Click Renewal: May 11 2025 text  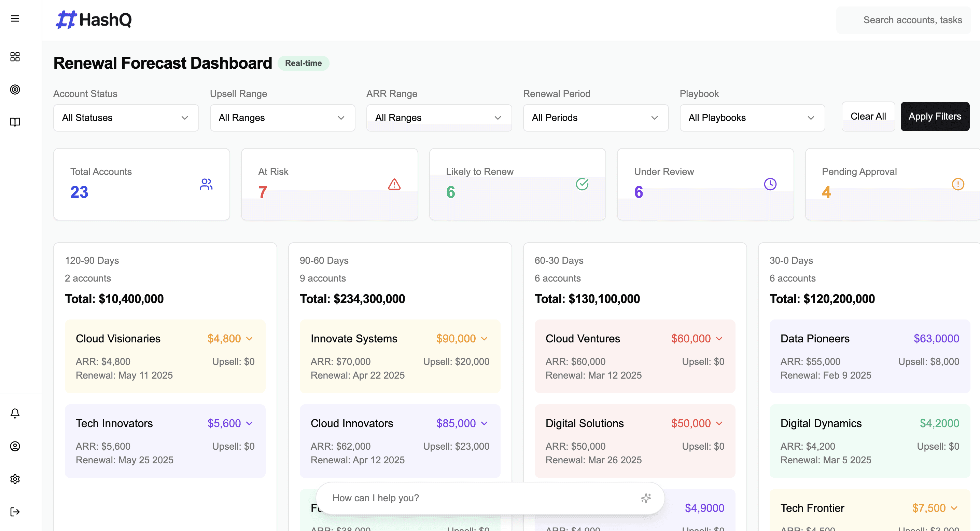point(124,375)
